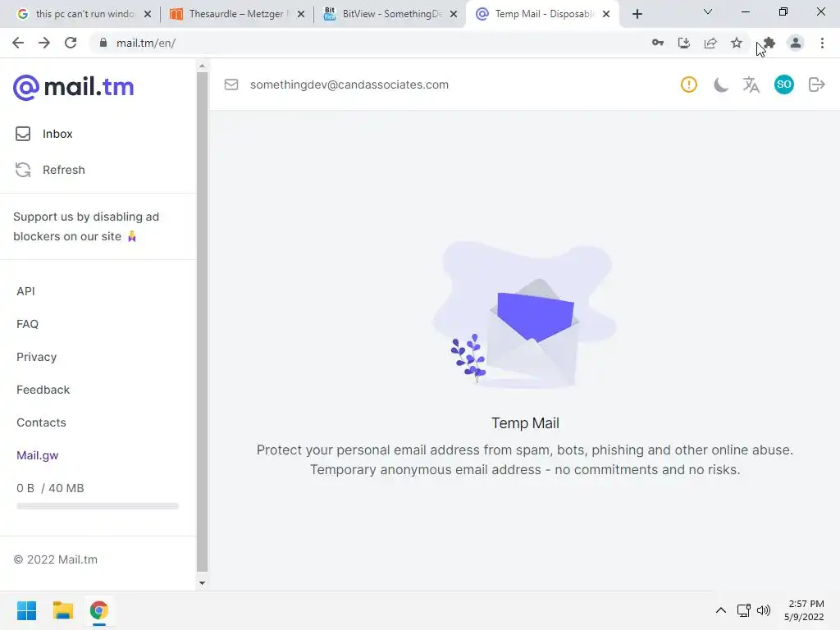
Task: Open File Explorer from the taskbar
Action: pos(62,610)
